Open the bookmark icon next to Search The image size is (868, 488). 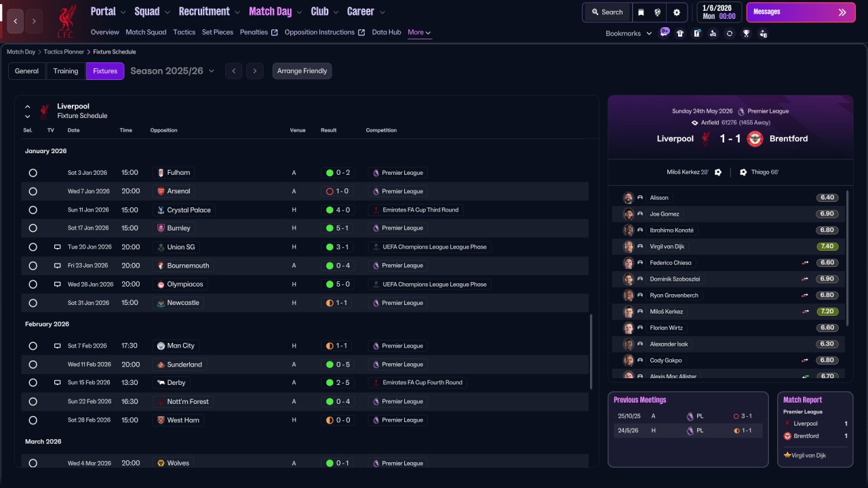pos(641,12)
